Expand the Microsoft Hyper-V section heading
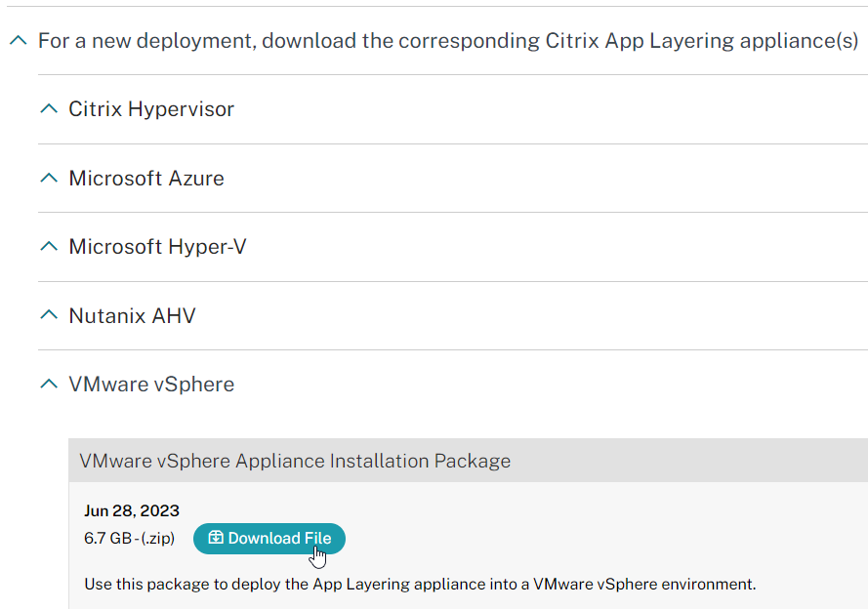This screenshot has width=868, height=609. (x=157, y=247)
